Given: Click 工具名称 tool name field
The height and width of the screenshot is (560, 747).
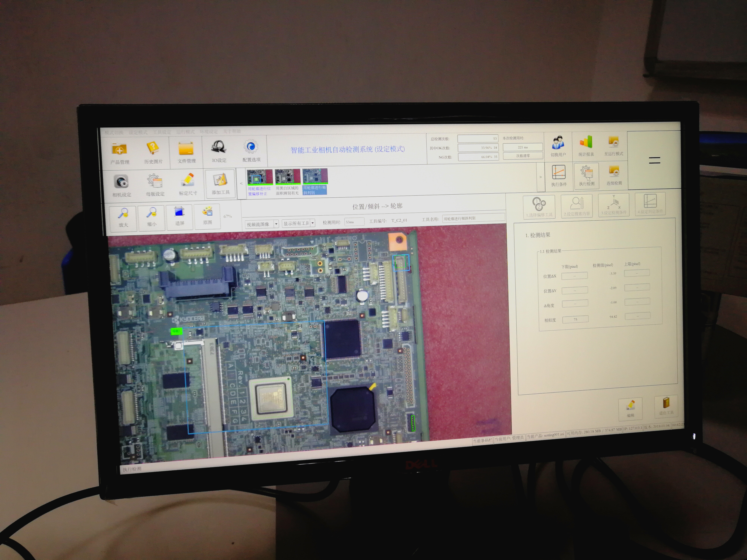Looking at the screenshot, I should pos(473,218).
